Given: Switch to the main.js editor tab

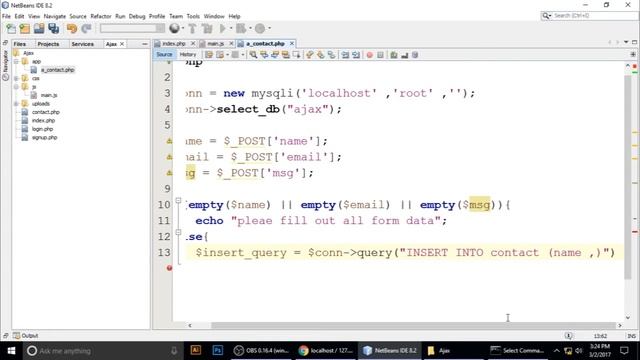Looking at the screenshot, I should pos(216,43).
